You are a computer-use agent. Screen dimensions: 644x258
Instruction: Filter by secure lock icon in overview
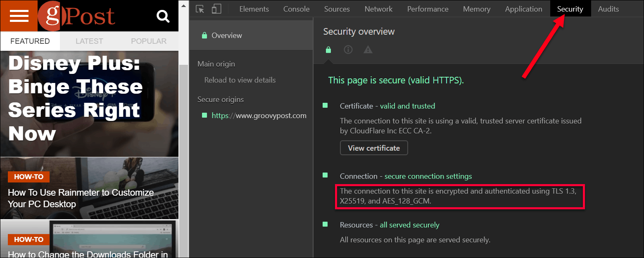coord(328,50)
